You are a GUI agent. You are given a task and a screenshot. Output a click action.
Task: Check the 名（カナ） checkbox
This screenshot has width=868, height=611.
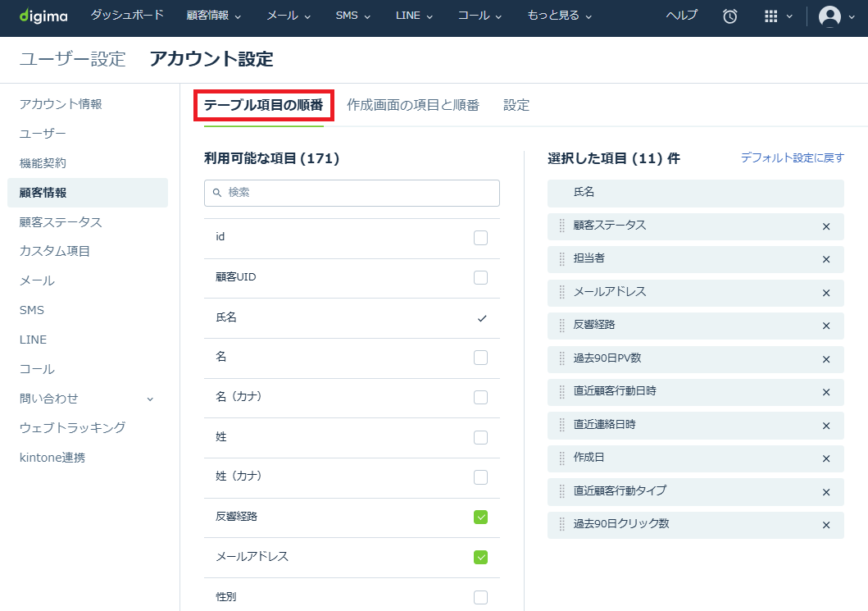point(480,398)
